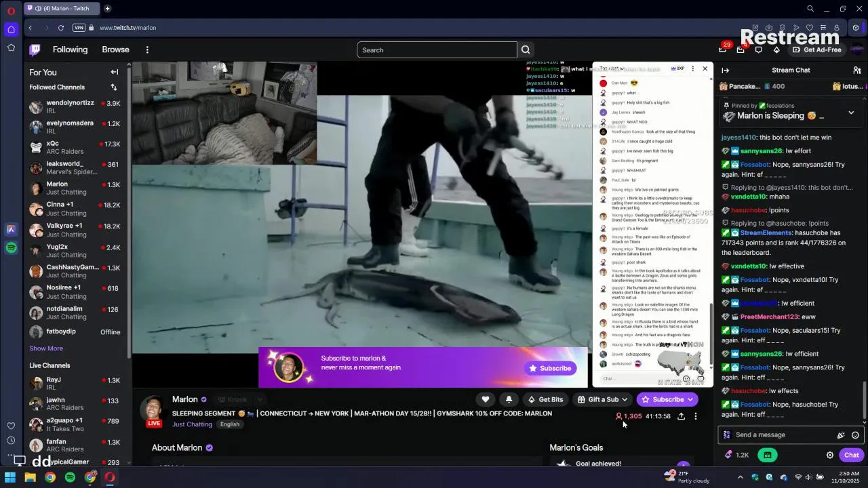Open the Subscribe dropdown under the stream
Image resolution: width=868 pixels, height=488 pixels.
(667, 399)
